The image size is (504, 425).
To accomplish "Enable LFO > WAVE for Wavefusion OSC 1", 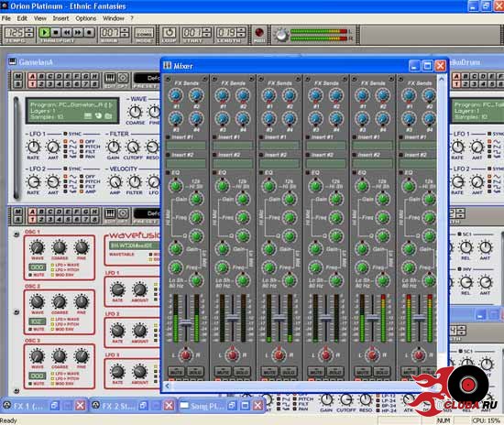I will click(x=53, y=266).
